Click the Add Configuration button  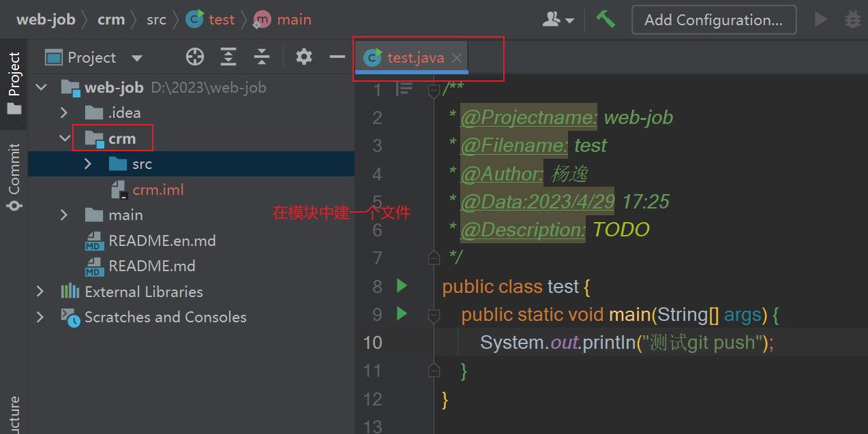tap(713, 20)
